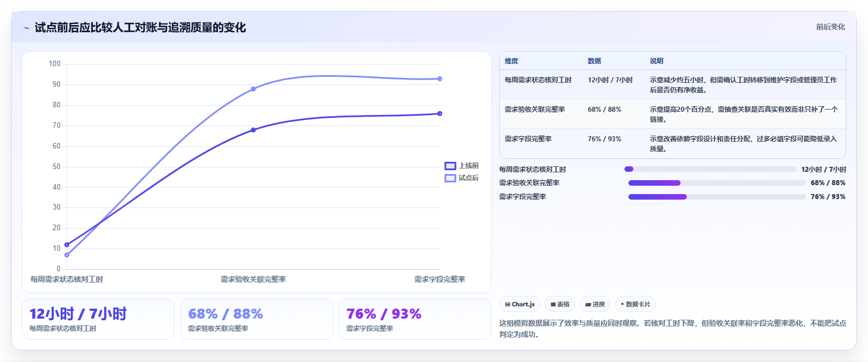Select the 进度 tag chip
Viewport: 868px width, 362px height.
(595, 304)
